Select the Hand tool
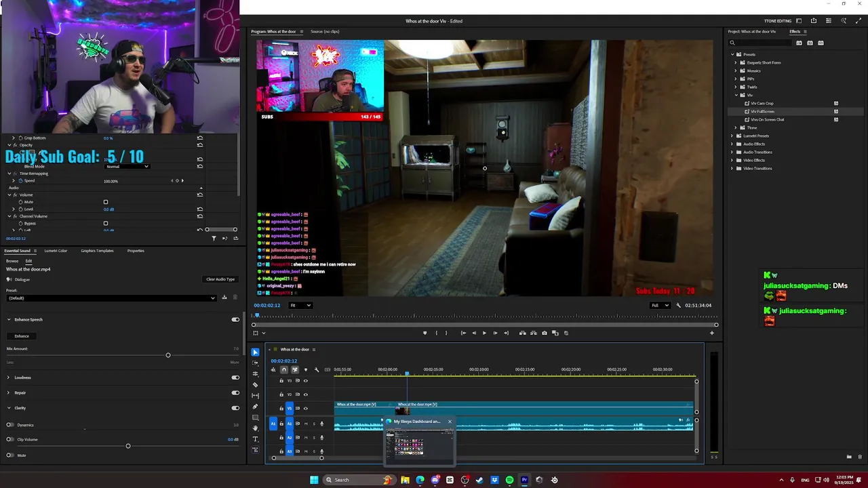The image size is (868, 488). (255, 428)
